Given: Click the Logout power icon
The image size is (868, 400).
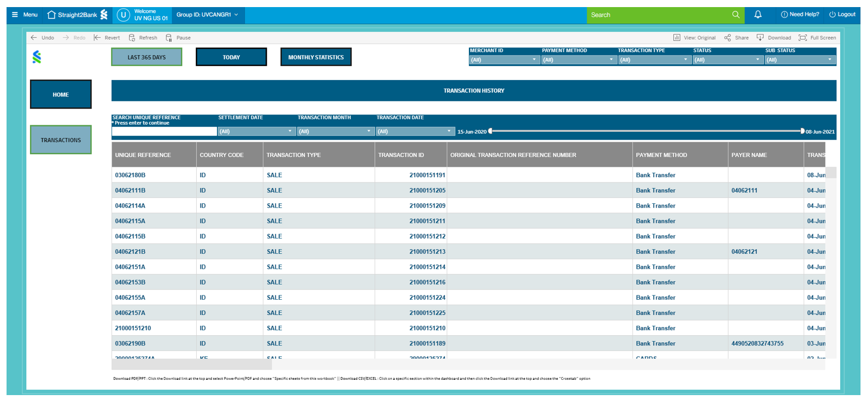Looking at the screenshot, I should (832, 15).
